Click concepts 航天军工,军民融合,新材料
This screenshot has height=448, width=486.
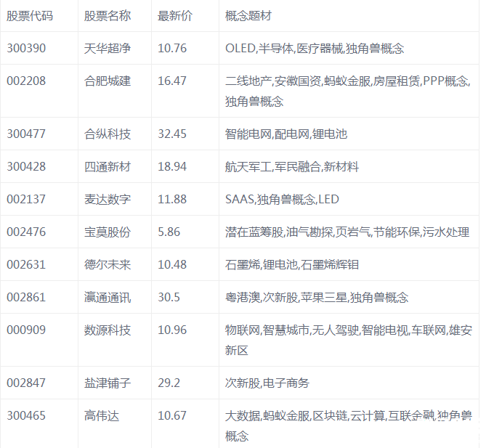(x=292, y=167)
